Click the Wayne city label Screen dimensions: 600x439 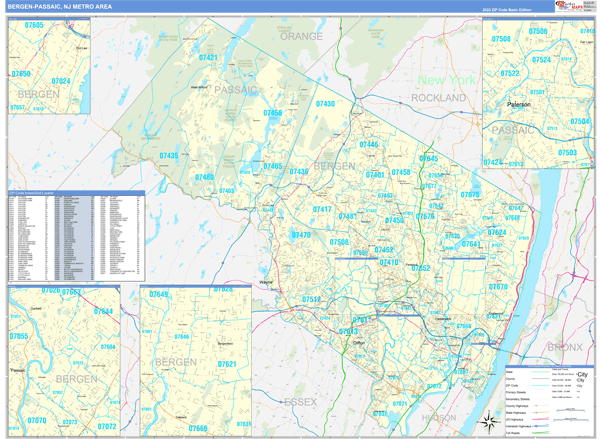266,284
